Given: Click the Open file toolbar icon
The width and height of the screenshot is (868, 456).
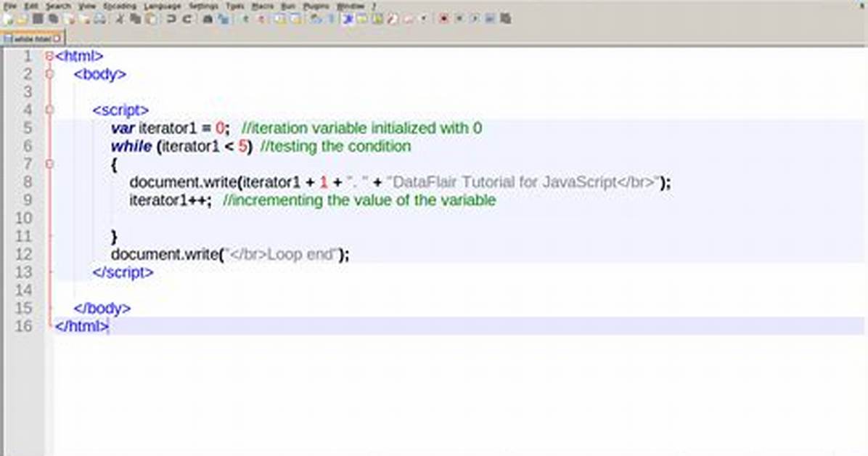Looking at the screenshot, I should [22, 19].
